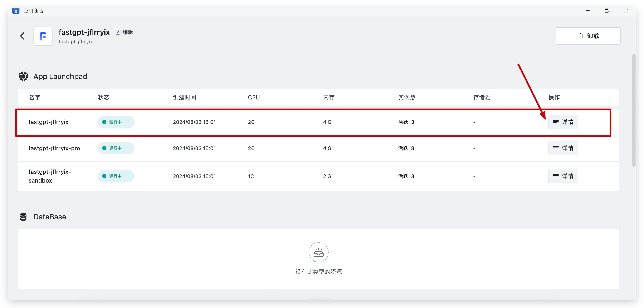
Task: Click the back arrow icon
Action: pos(22,36)
